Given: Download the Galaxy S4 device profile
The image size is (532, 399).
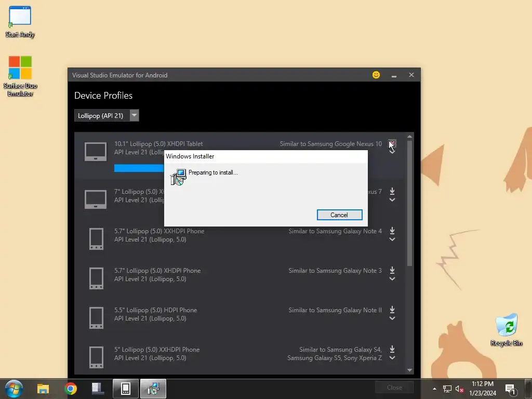Looking at the screenshot, I should pos(392,349).
